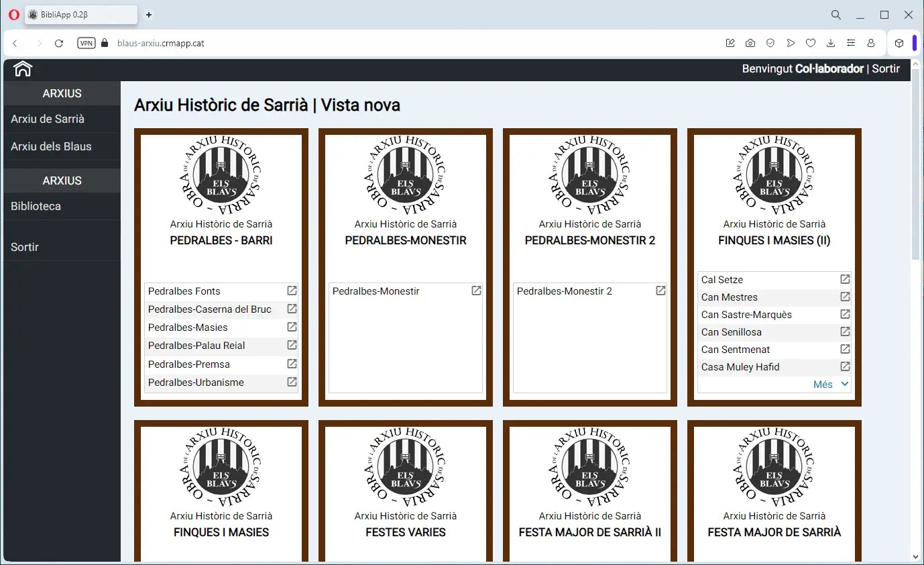924x565 pixels.
Task: Click the Pedralbes-Urbanisme row text
Action: [x=196, y=382]
